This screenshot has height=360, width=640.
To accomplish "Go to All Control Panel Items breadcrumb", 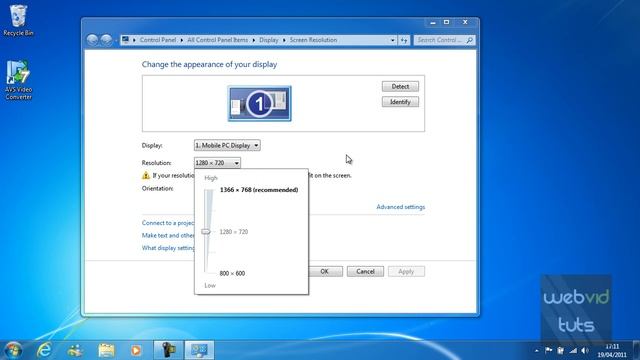I will (x=218, y=40).
